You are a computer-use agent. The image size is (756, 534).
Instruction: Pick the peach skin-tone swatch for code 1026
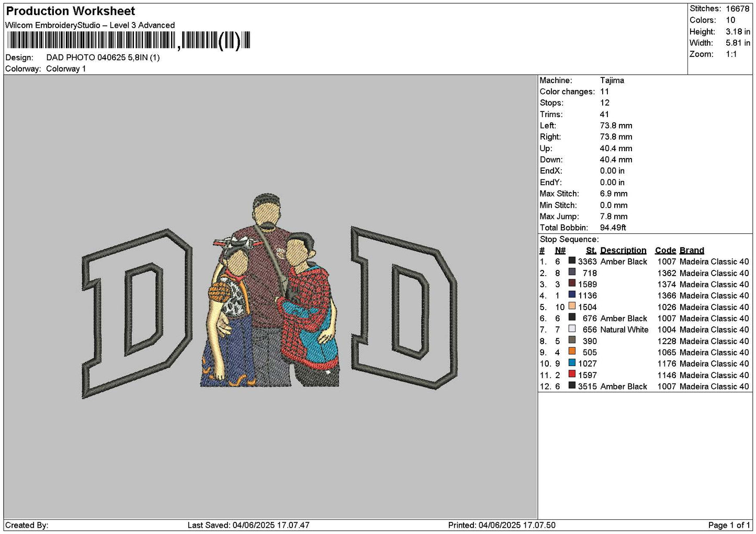(572, 306)
